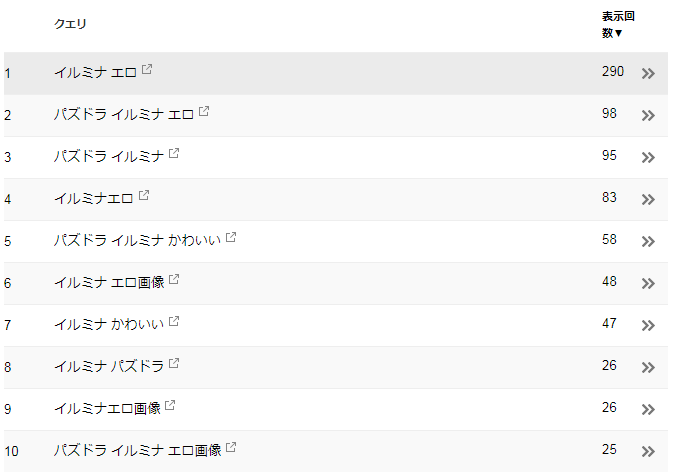Expand details arrow for row with 290 impressions
Viewport: 695px width, 472px height.
648,74
